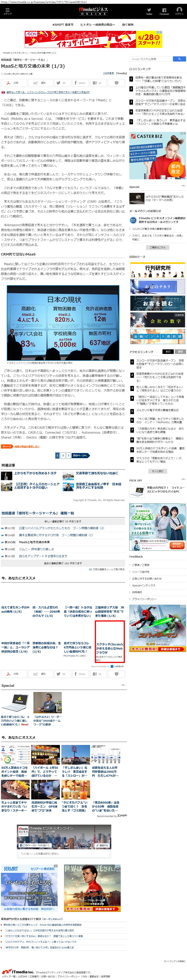Click the Facebook icon in the header
This screenshot has width=187, height=980.
pyautogui.click(x=164, y=11)
